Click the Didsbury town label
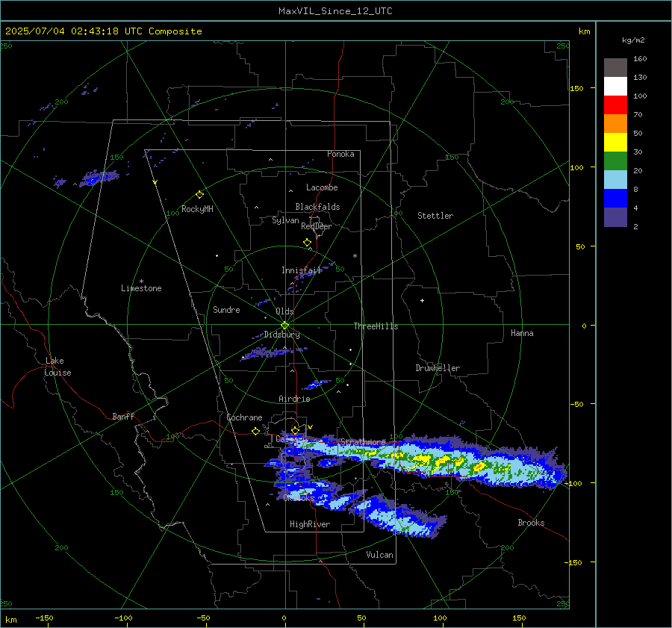Viewport: 672px width, 628px height. tap(281, 335)
